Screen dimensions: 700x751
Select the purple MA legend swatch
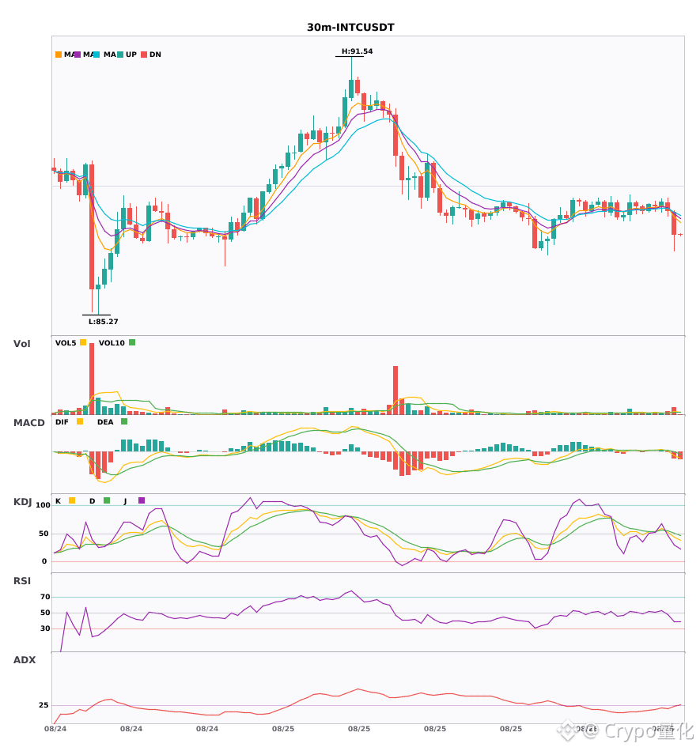(78, 55)
